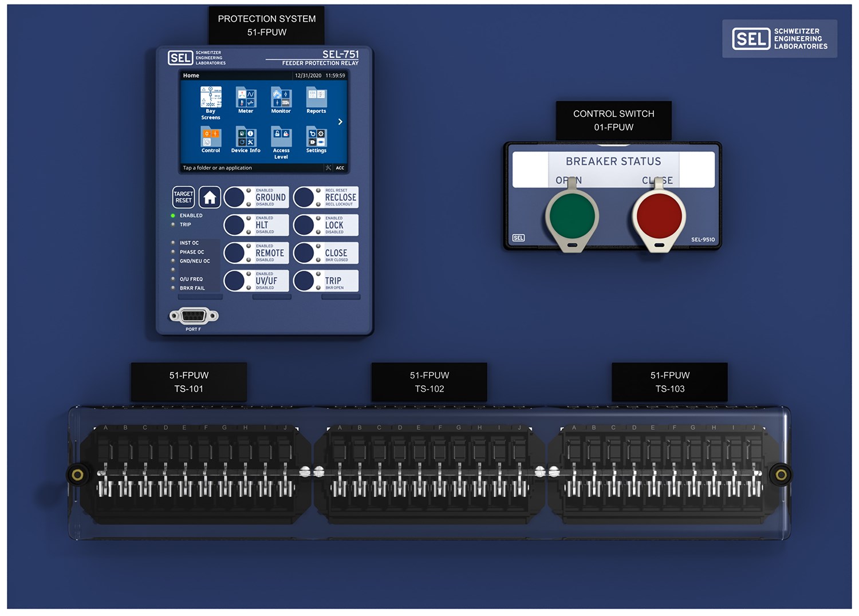Click the small SEL logo on SEL-9510
859x616 pixels.
coord(518,238)
